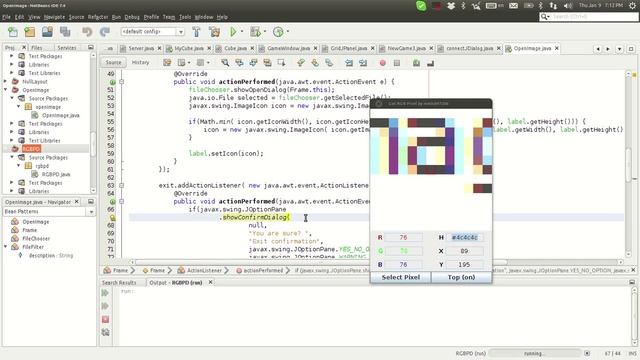Click the Open Project icon
The height and width of the screenshot is (360, 640).
[x=47, y=32]
